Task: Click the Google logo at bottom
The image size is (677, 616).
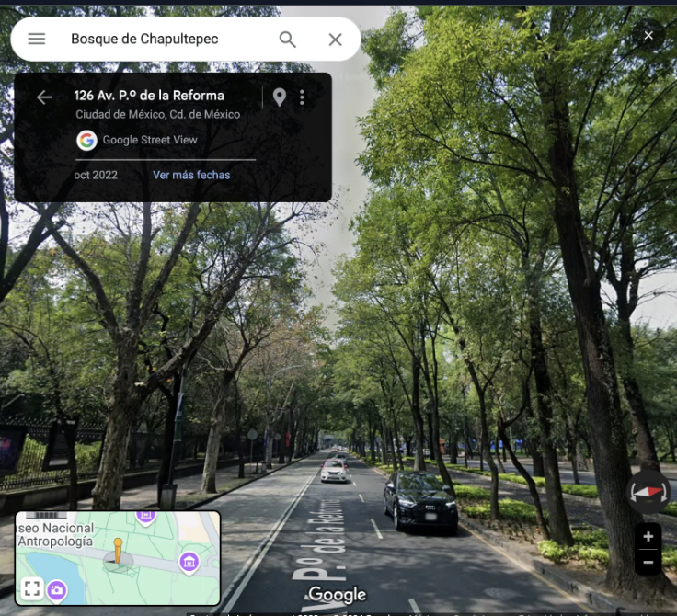Action: [337, 595]
